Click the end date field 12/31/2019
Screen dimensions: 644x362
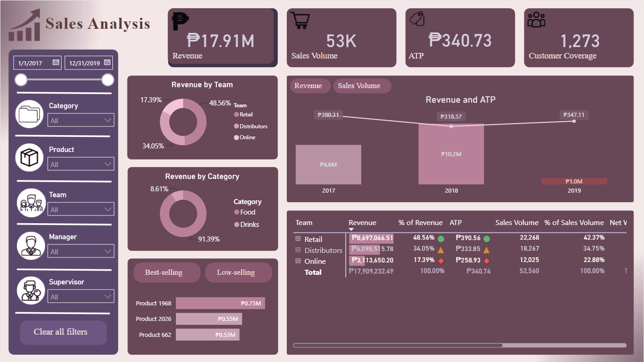pos(89,63)
